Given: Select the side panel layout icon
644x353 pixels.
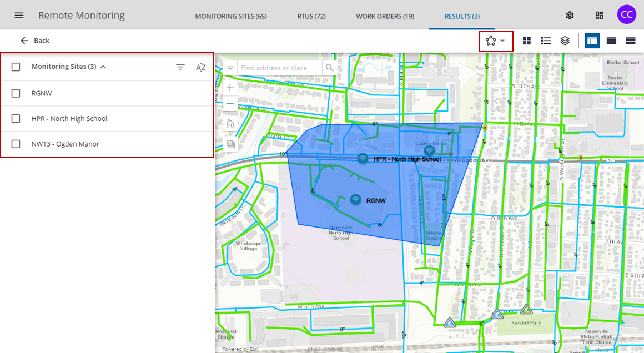Looking at the screenshot, I should click(x=592, y=41).
